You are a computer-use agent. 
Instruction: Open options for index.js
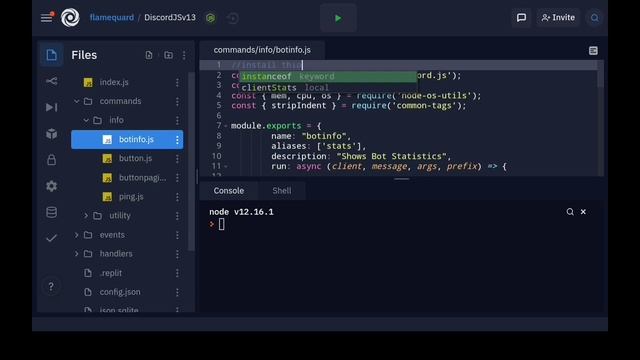pos(177,82)
